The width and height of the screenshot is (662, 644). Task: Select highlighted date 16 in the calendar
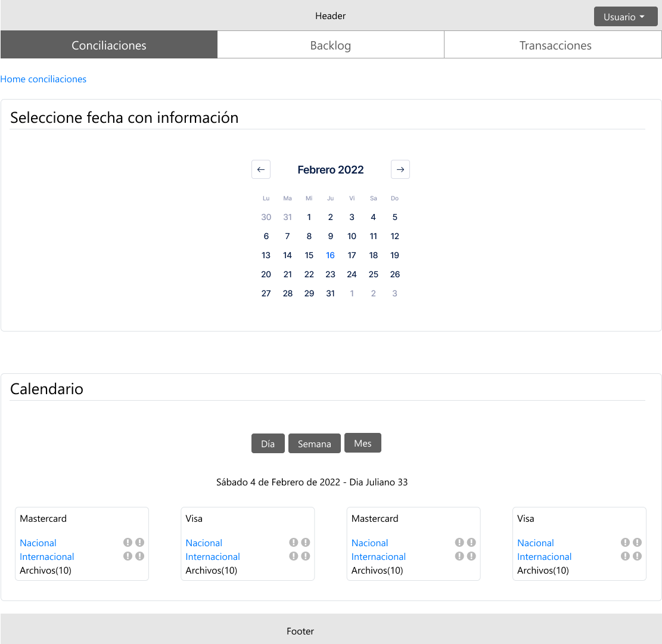331,255
